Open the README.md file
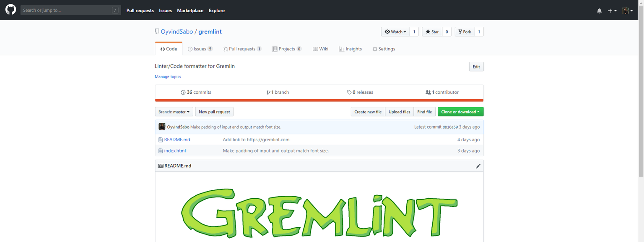644x242 pixels. point(177,139)
